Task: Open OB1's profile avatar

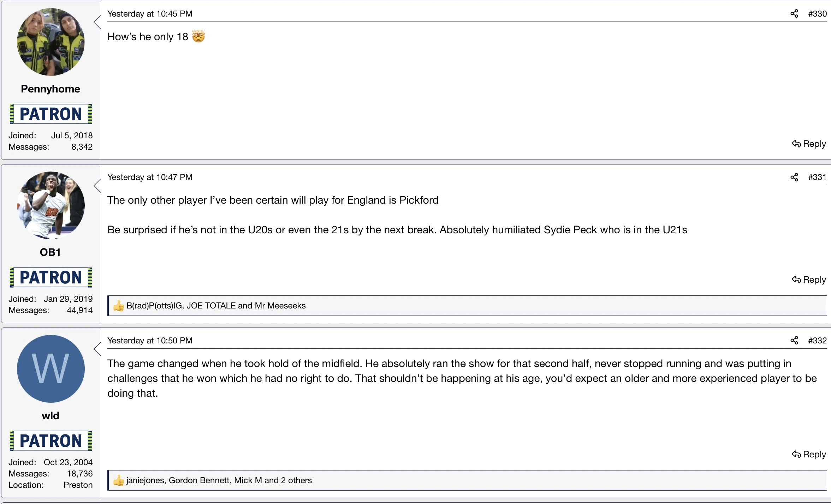Action: pyautogui.click(x=51, y=205)
